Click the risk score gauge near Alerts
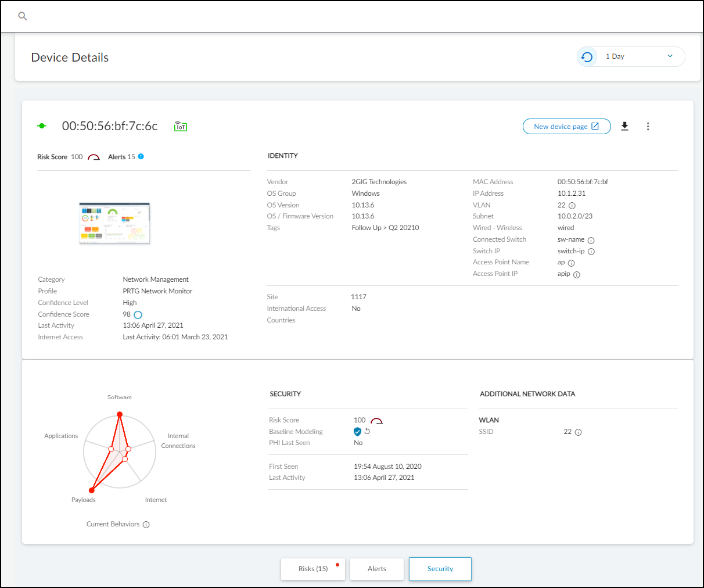The height and width of the screenshot is (588, 704). click(x=94, y=157)
